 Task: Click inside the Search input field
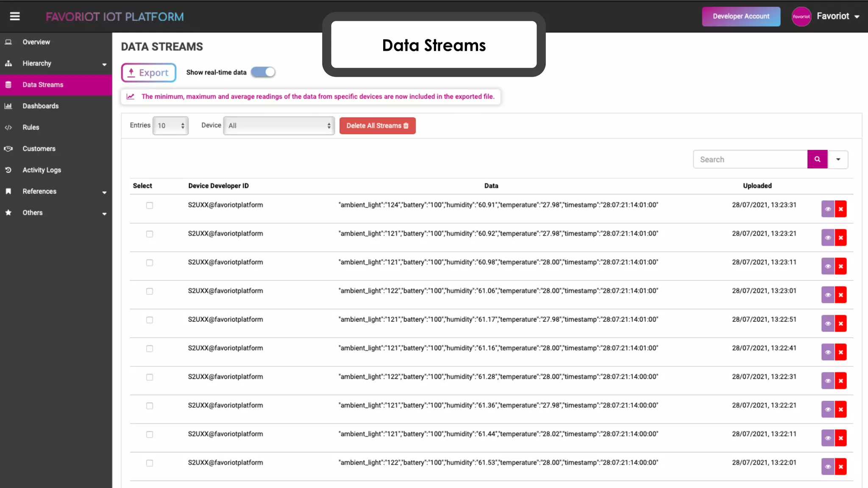[x=750, y=159]
